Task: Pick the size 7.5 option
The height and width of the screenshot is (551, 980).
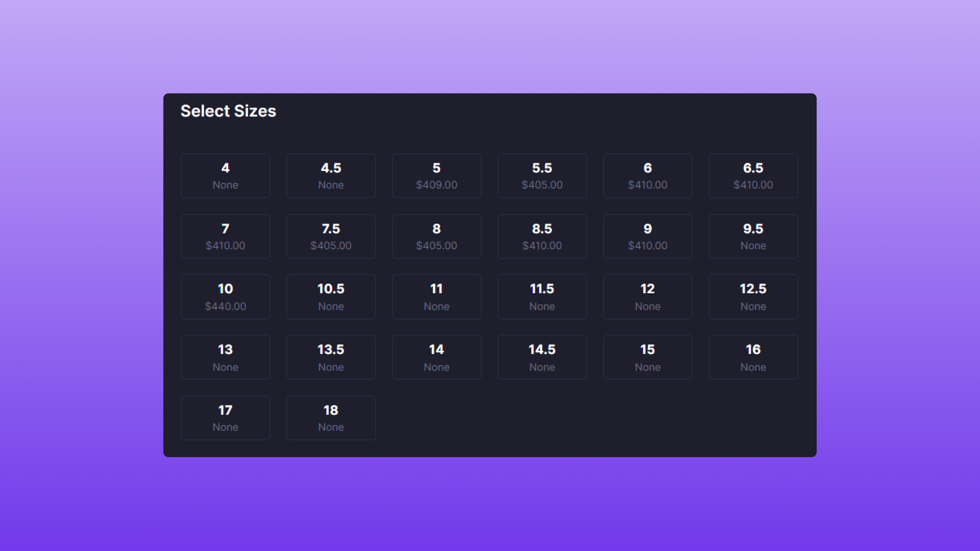Action: 330,236
